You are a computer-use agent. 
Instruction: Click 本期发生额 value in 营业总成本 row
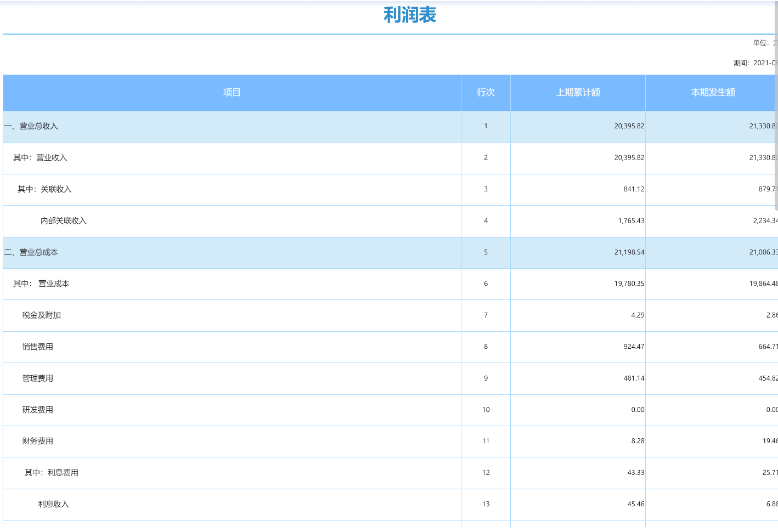pos(763,252)
